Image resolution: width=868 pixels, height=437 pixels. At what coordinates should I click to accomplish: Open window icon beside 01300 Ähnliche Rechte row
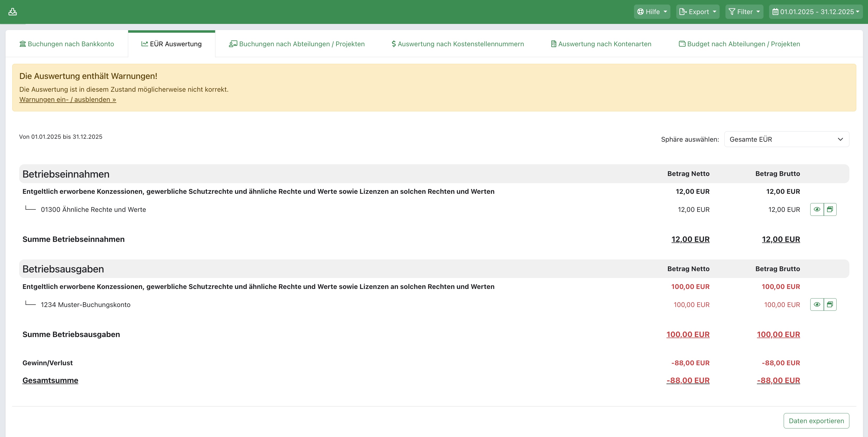coord(830,209)
